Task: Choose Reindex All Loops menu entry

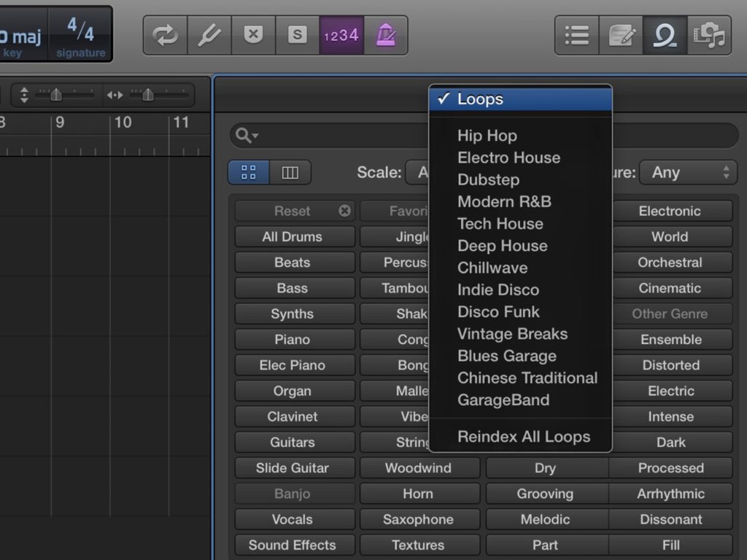Action: 523,437
